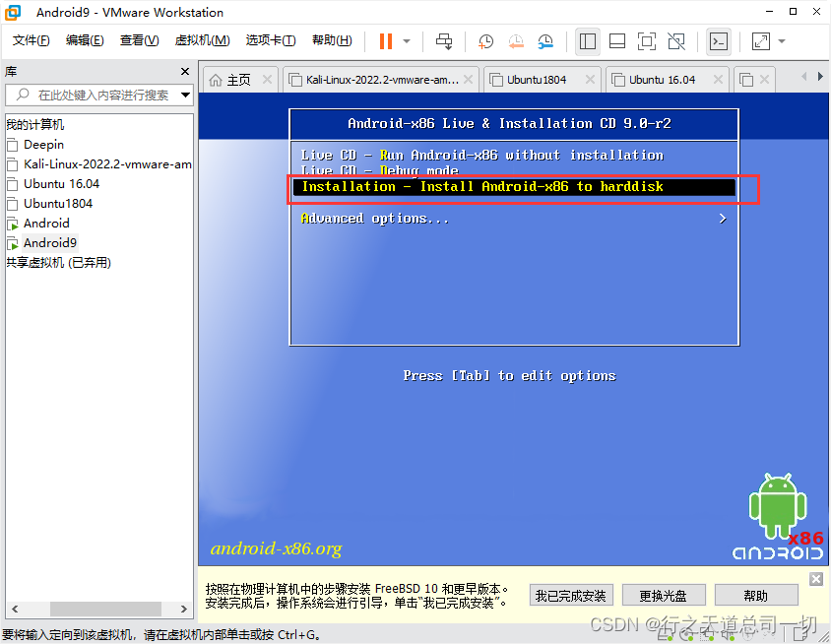
Task: Enter full screen mode icon
Action: pos(647,41)
